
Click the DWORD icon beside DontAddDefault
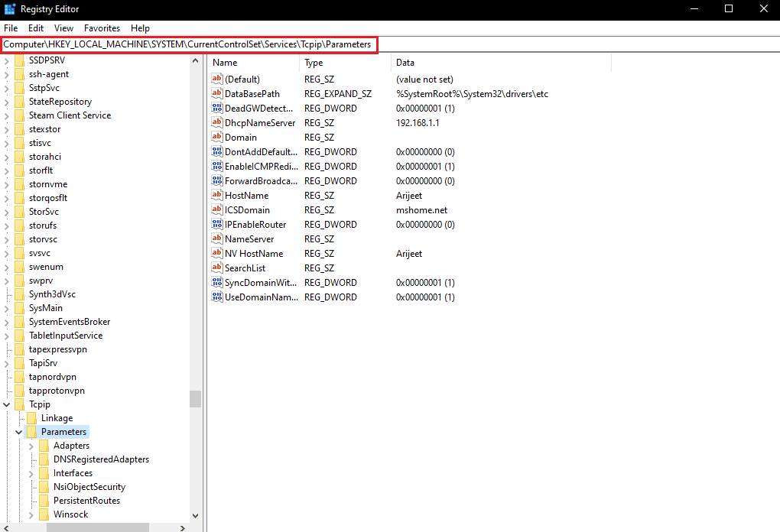tap(217, 151)
